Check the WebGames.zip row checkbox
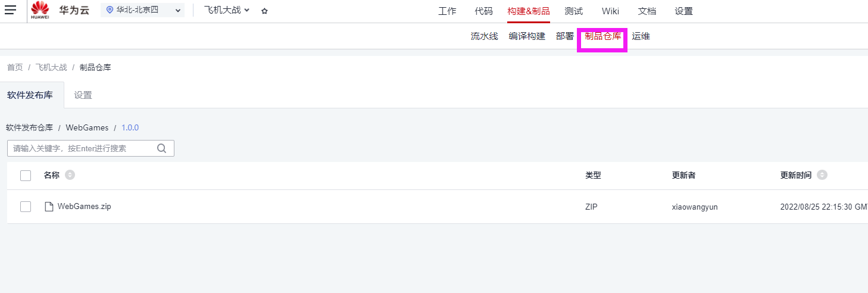Image resolution: width=868 pixels, height=293 pixels. [26, 207]
